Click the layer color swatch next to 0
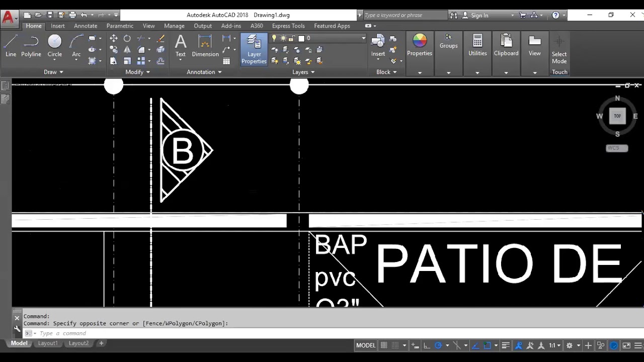 (x=301, y=38)
